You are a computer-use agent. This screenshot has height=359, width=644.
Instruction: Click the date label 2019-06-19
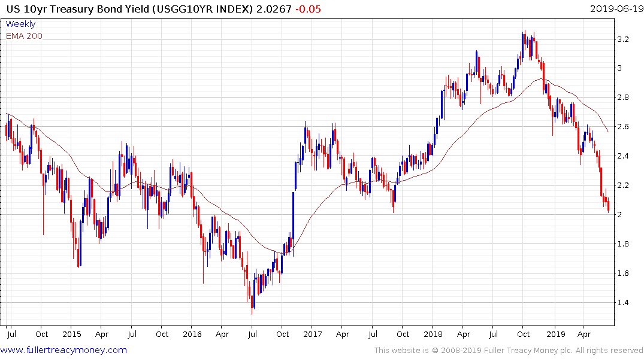tap(616, 9)
